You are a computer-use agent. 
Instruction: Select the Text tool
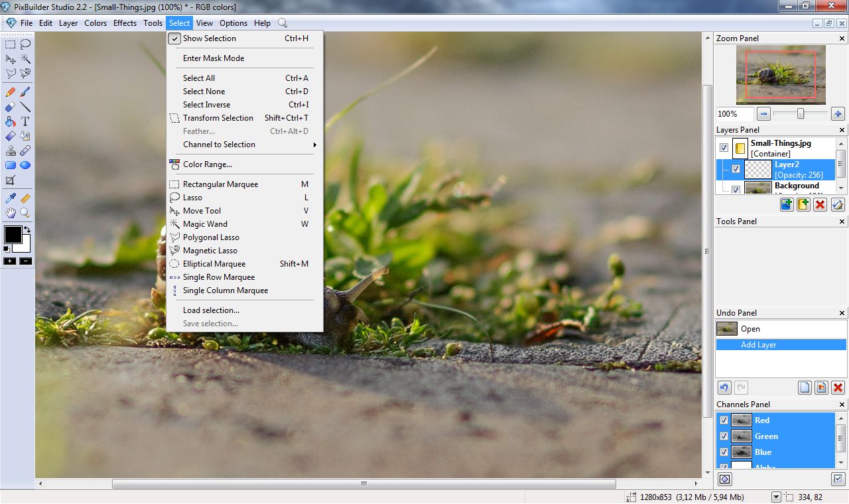click(x=25, y=121)
